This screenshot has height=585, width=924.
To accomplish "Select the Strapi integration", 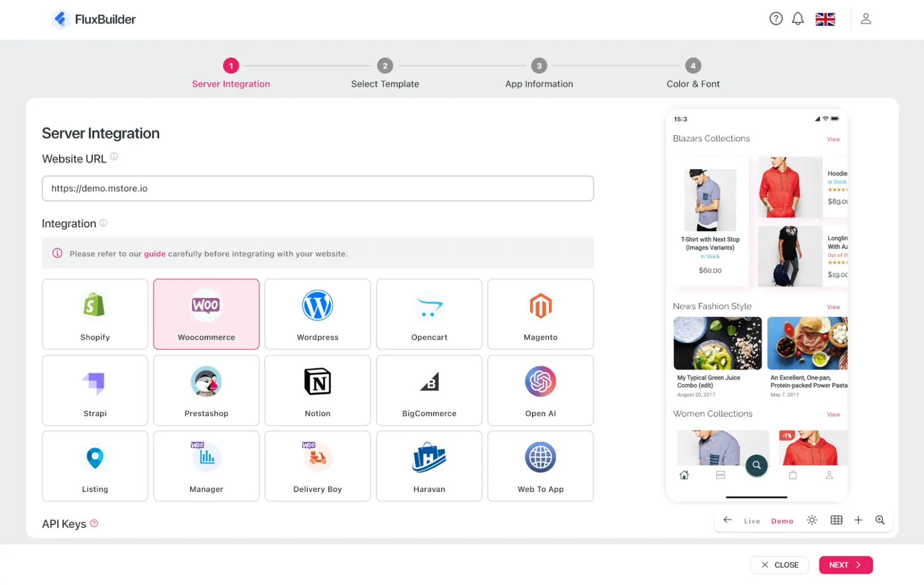I will 95,390.
